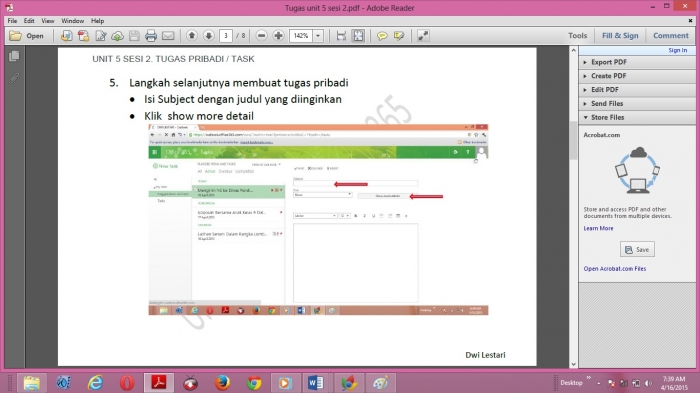Viewport: 700px width, 393px height.
Task: Add a sticky note comment
Action: [382, 36]
